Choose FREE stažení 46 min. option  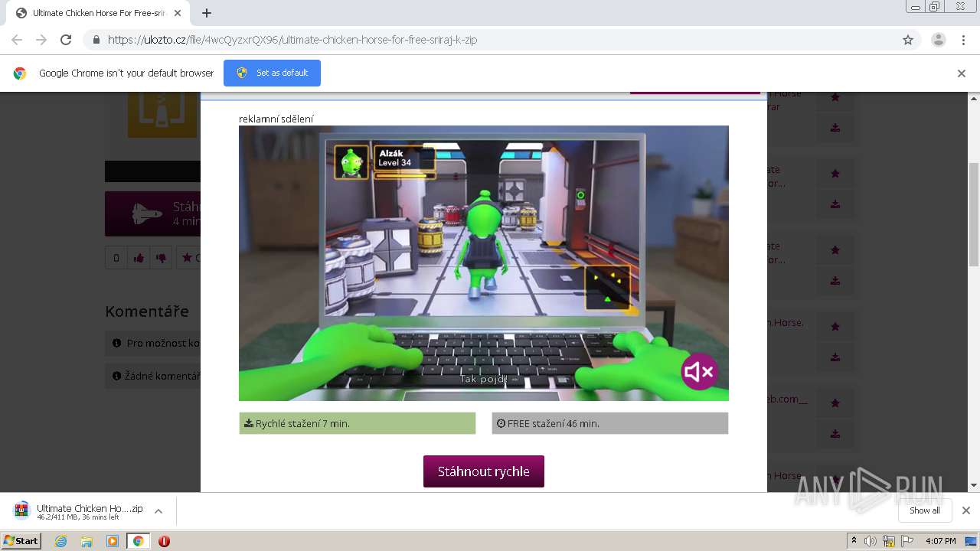point(610,423)
